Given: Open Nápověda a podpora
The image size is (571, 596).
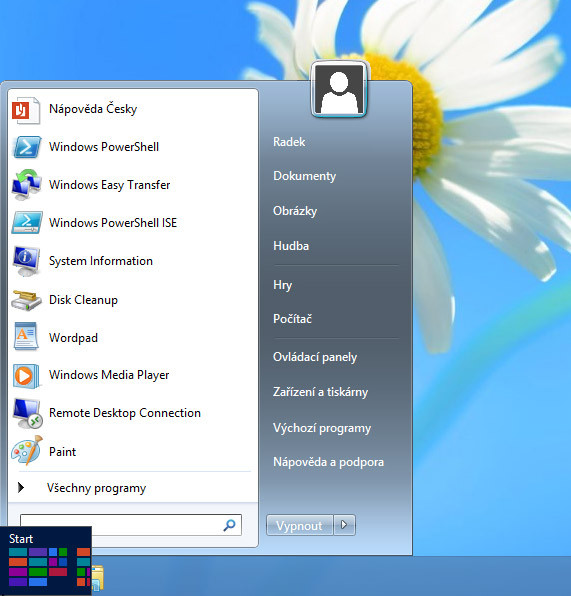Looking at the screenshot, I should (x=328, y=462).
